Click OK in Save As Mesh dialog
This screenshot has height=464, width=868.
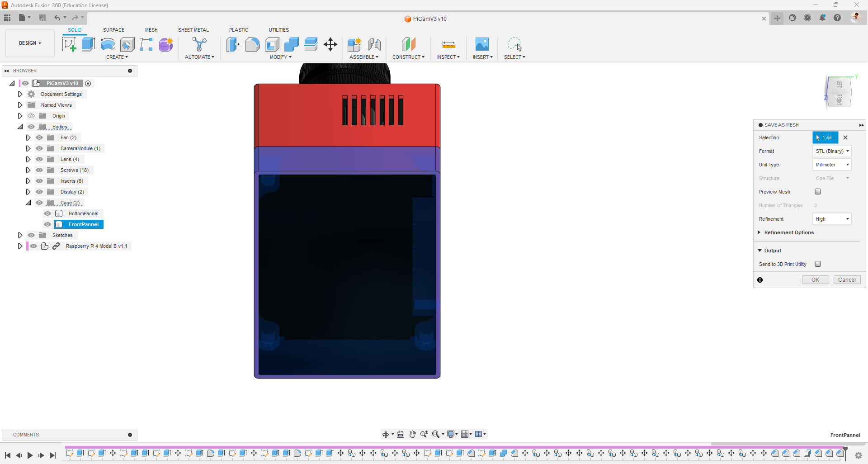(x=815, y=280)
